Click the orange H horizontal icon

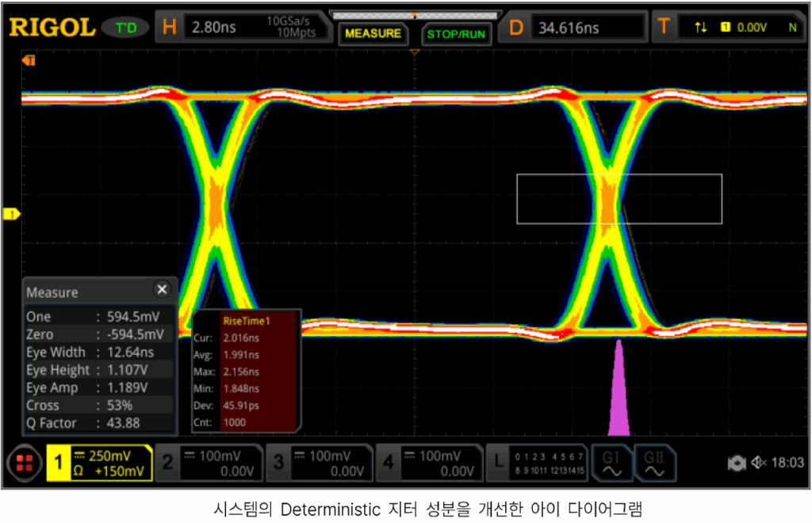tap(169, 28)
